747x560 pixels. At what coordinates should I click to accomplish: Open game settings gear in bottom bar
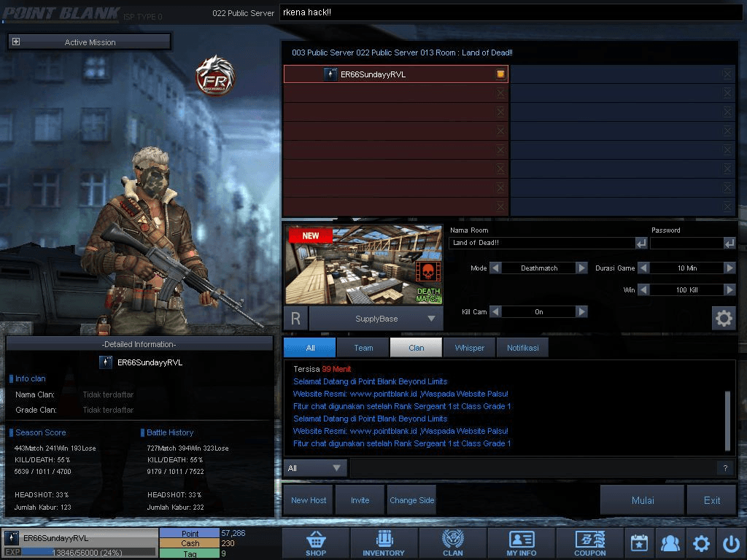pyautogui.click(x=701, y=543)
